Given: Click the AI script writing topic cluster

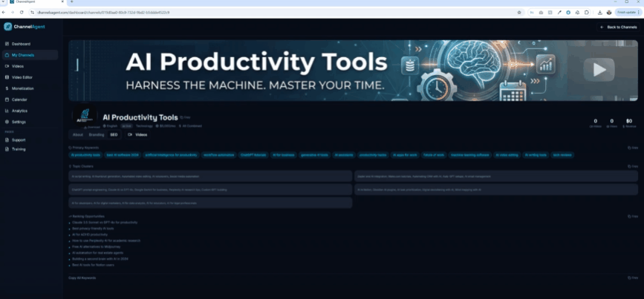Looking at the screenshot, I should 210,176.
